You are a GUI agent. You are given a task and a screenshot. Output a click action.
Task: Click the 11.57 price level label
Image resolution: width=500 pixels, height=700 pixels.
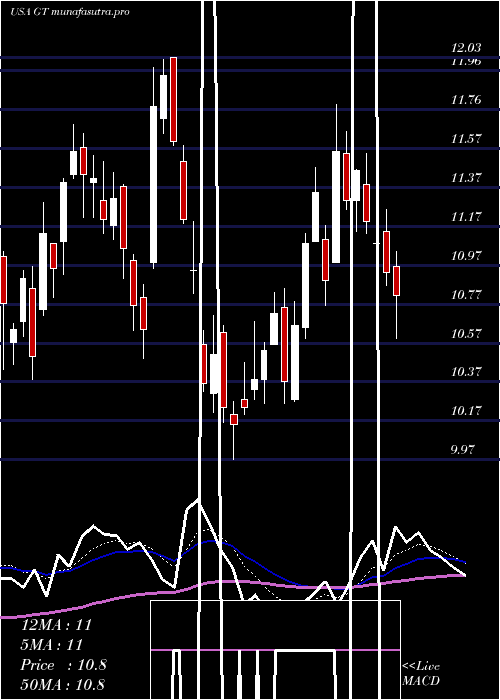tap(466, 138)
